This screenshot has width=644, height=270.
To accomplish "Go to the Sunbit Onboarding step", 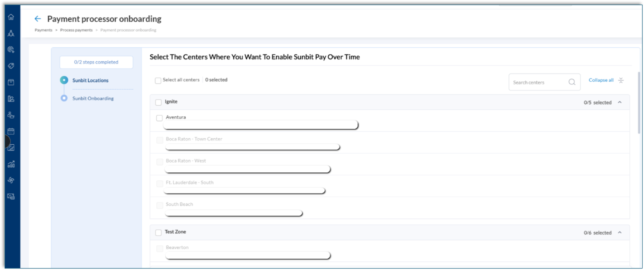I will click(x=93, y=98).
